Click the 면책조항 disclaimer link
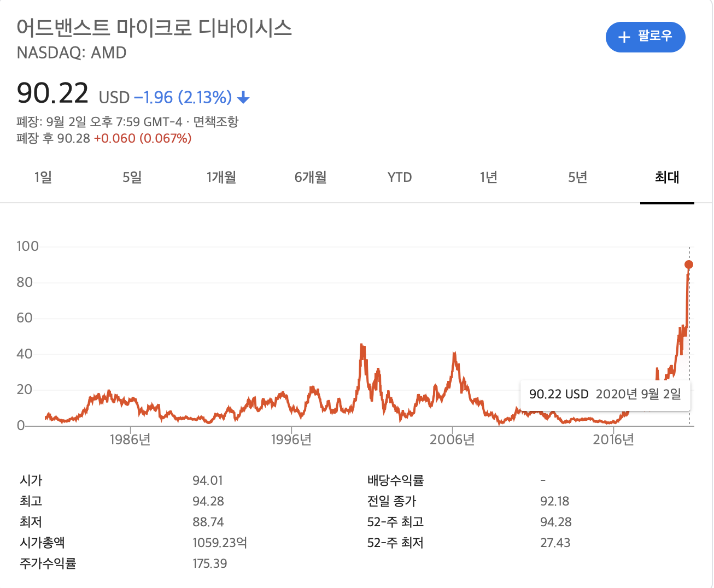The width and height of the screenshot is (714, 588). tap(216, 121)
